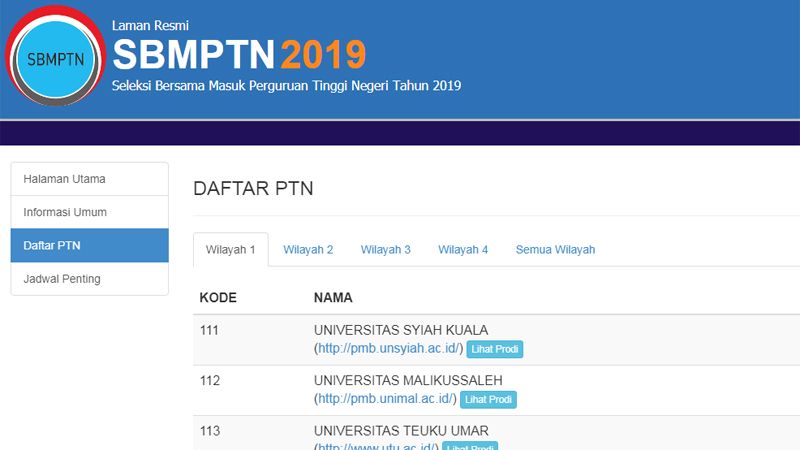800x450 pixels.
Task: Click Lihat Prodi for Universitas Syiah Kuala
Action: tap(495, 349)
